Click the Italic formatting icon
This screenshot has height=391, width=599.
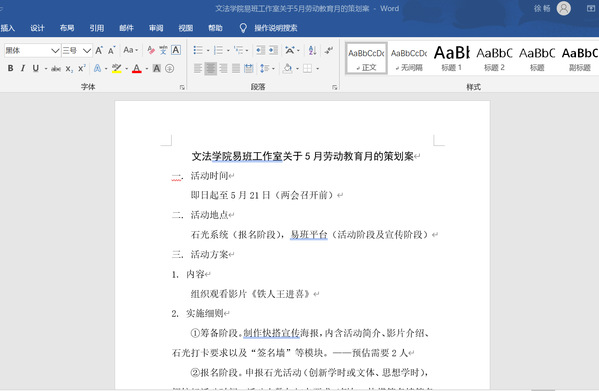23,68
